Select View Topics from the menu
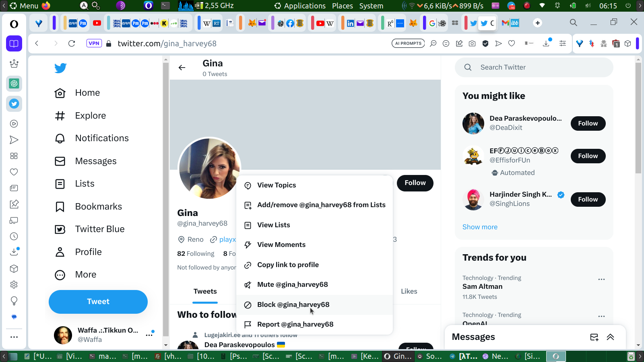Screen dimensions: 644x362 coord(314,185)
